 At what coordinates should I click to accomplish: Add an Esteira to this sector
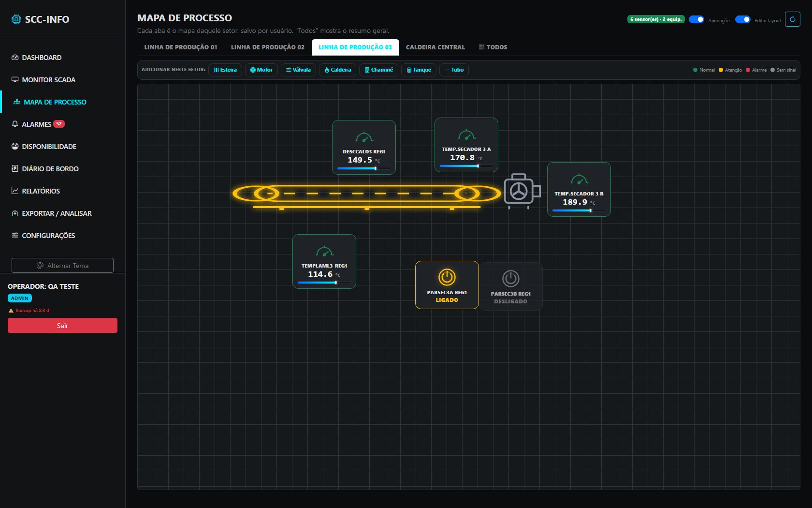(225, 70)
